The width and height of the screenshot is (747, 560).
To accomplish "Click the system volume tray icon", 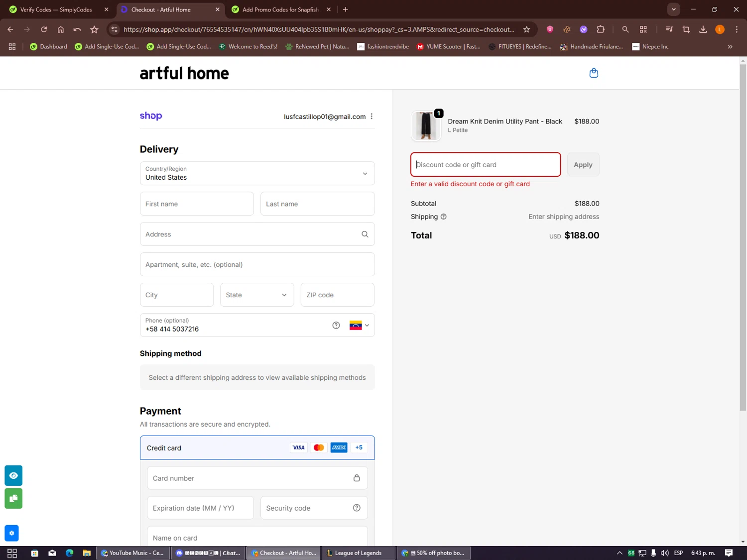I will 664,553.
